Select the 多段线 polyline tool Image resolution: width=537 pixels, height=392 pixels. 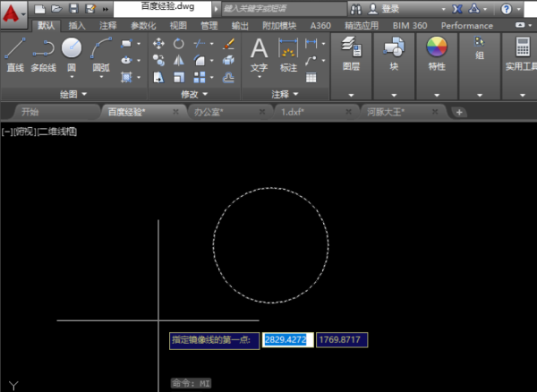click(x=43, y=55)
